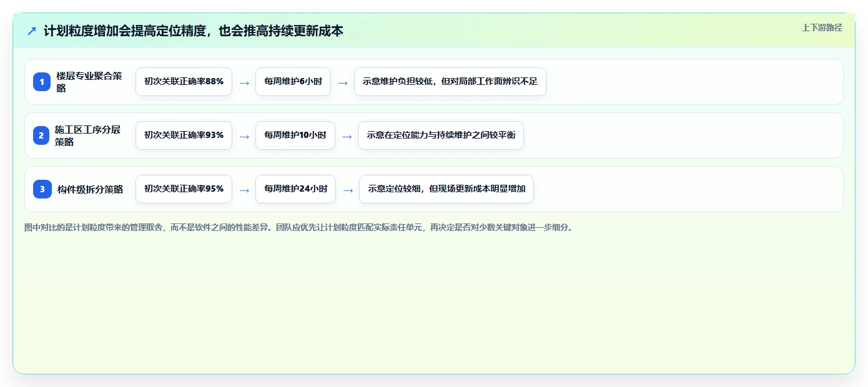The width and height of the screenshot is (868, 387).
Task: Click the 初次关联正确率95% chip
Action: coord(184,189)
